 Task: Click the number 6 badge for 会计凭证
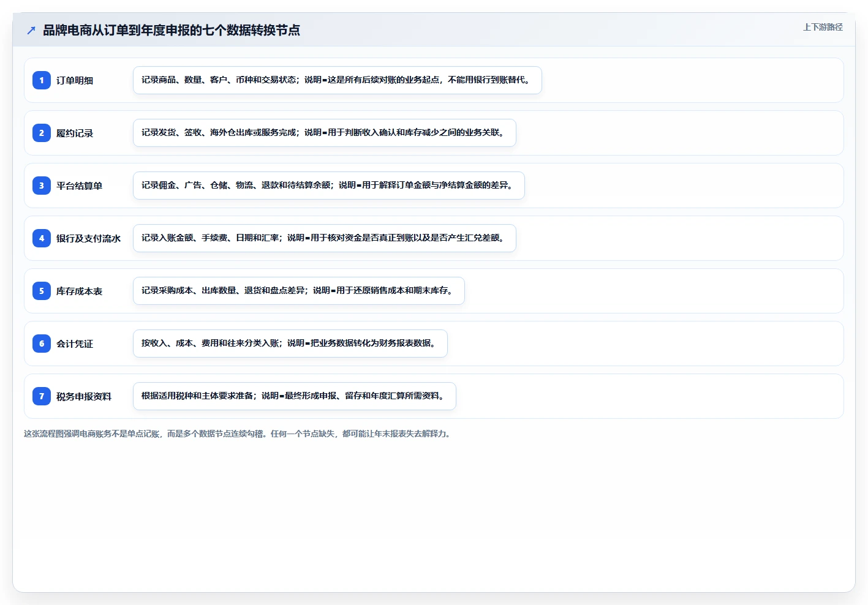point(42,344)
